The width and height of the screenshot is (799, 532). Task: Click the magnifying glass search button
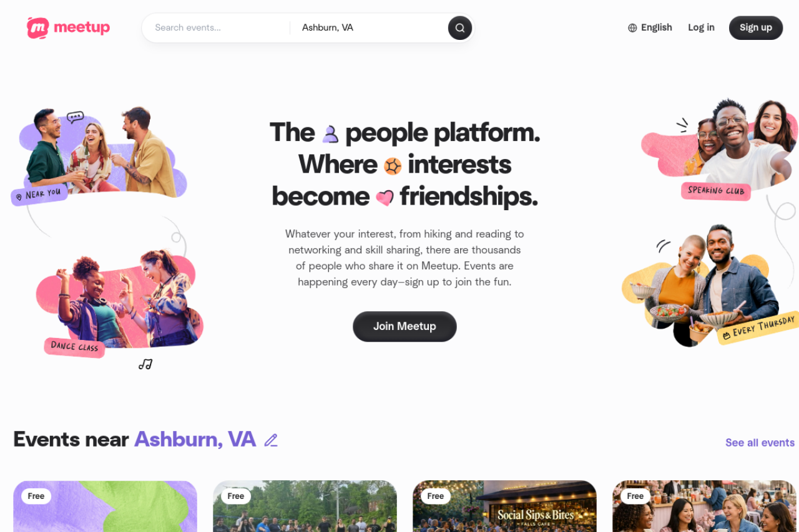point(459,28)
